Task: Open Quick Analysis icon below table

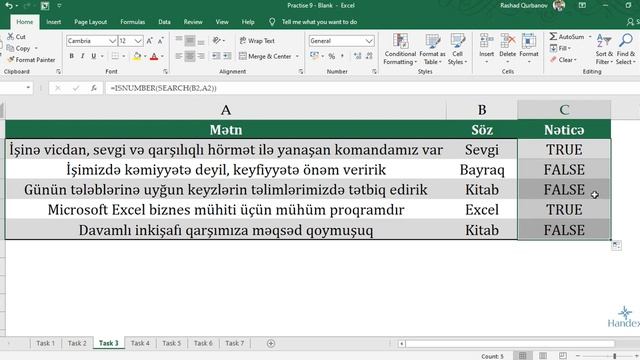Action: click(x=616, y=245)
